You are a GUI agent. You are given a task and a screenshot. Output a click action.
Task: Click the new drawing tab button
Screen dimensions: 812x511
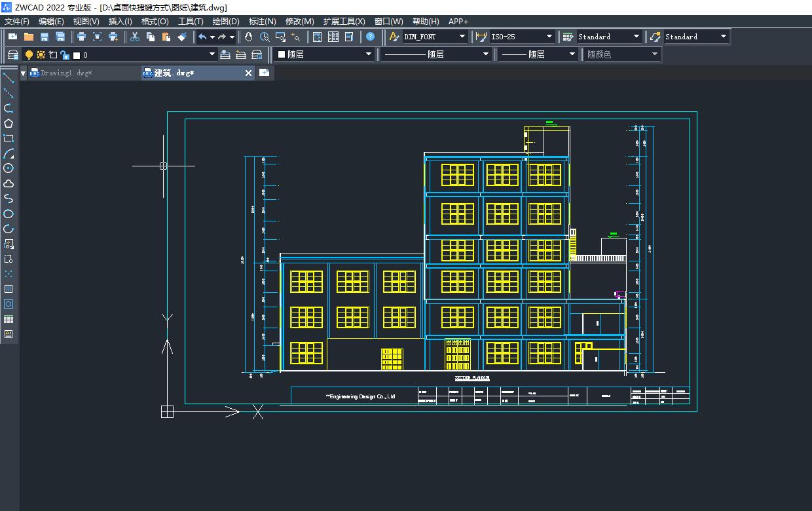(x=265, y=73)
